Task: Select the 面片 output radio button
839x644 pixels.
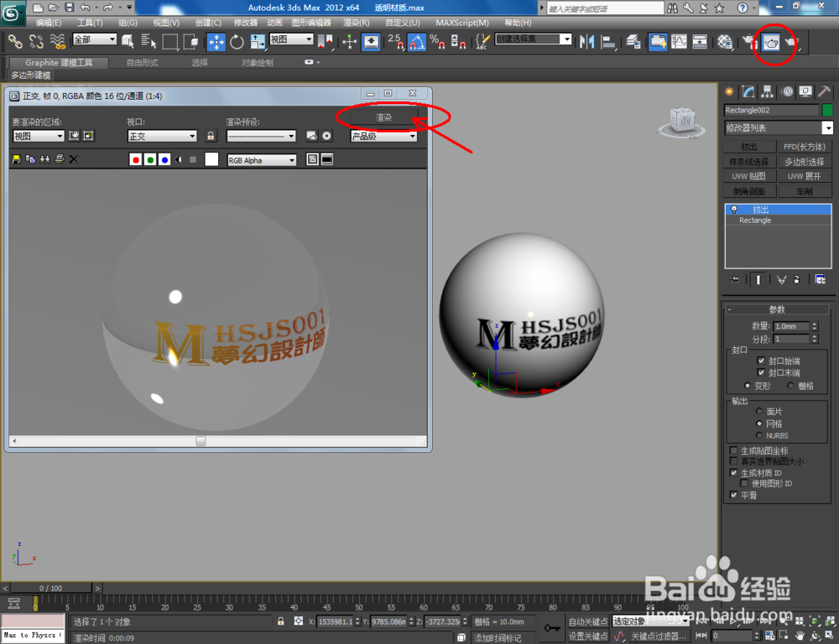Action: [x=758, y=412]
